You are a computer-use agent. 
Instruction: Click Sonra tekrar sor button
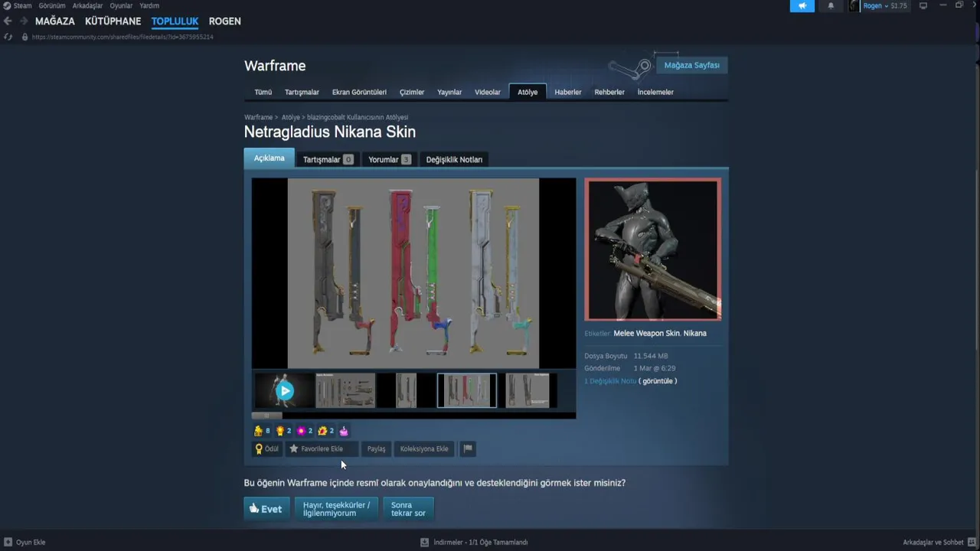point(408,509)
